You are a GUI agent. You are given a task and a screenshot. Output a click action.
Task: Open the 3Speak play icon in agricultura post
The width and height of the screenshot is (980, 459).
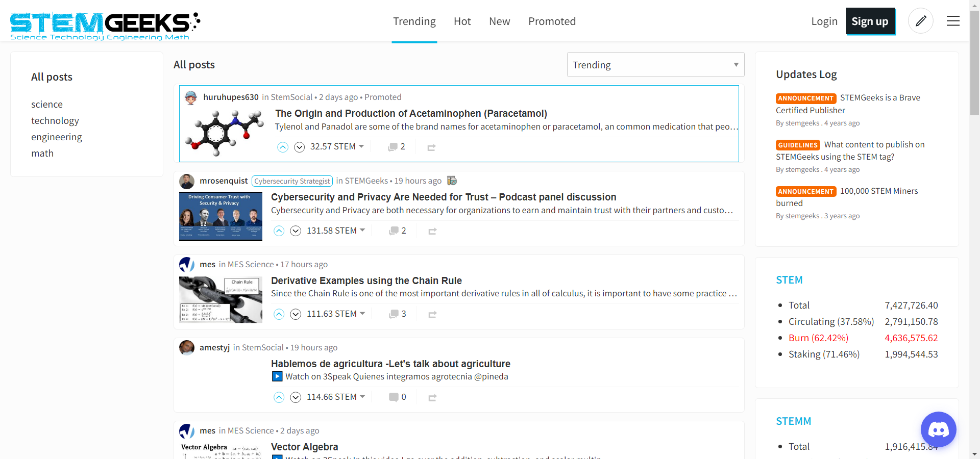tap(277, 376)
